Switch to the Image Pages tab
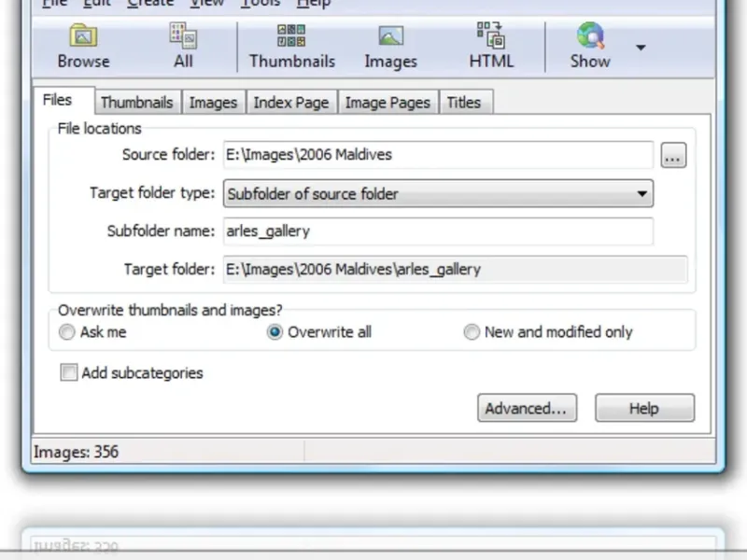 coord(388,103)
